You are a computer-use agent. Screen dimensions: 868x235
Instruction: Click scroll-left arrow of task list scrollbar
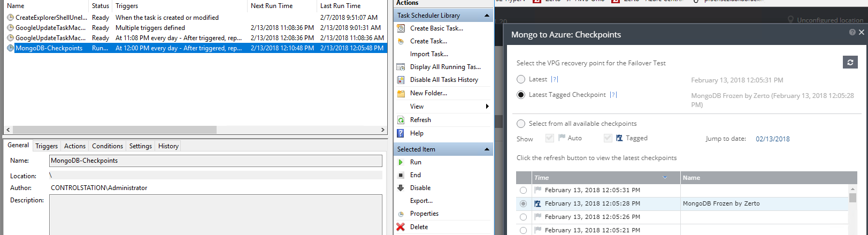point(8,130)
